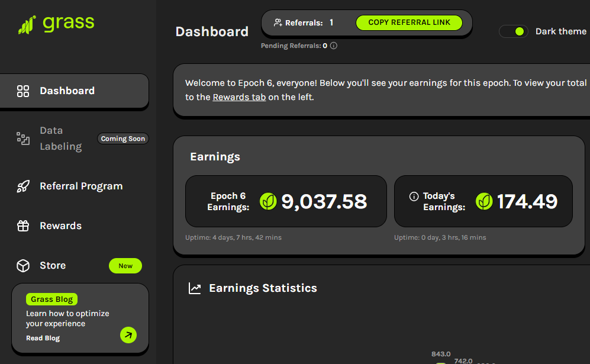This screenshot has height=364, width=590.
Task: Click the Today's Earnings info icon
Action: pos(414,197)
